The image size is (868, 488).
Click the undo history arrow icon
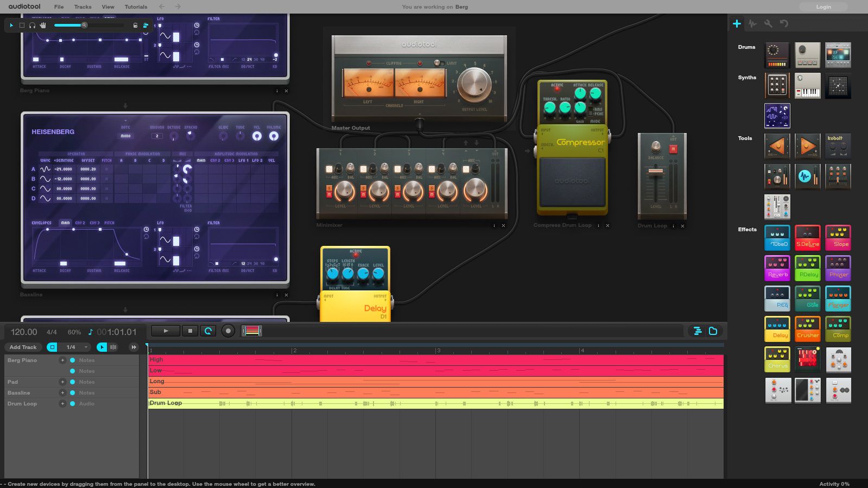click(x=784, y=23)
